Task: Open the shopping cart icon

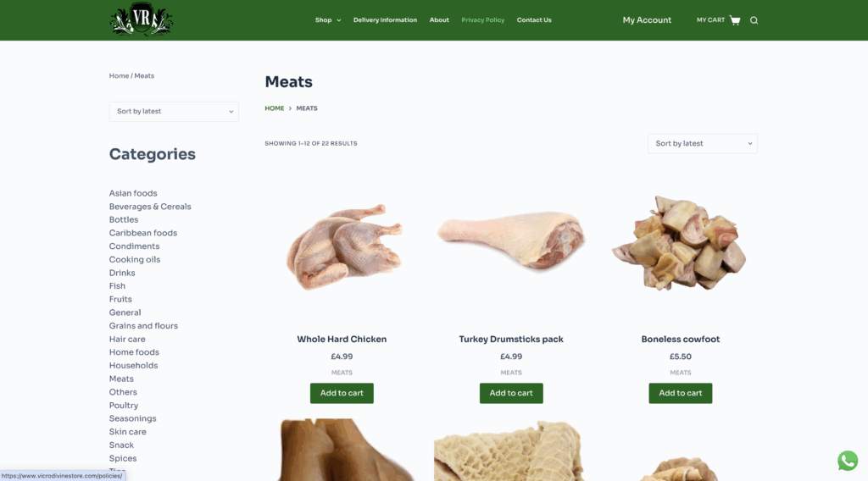Action: click(x=735, y=20)
